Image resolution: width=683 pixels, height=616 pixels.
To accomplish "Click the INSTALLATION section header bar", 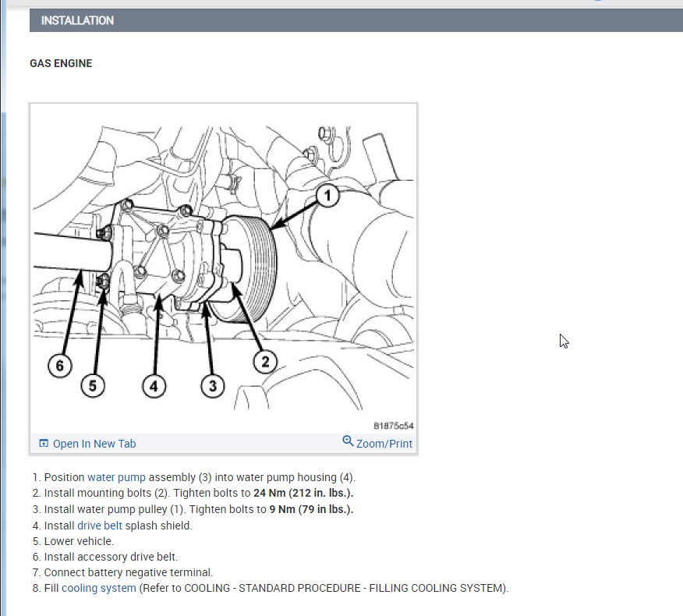I will point(356,20).
